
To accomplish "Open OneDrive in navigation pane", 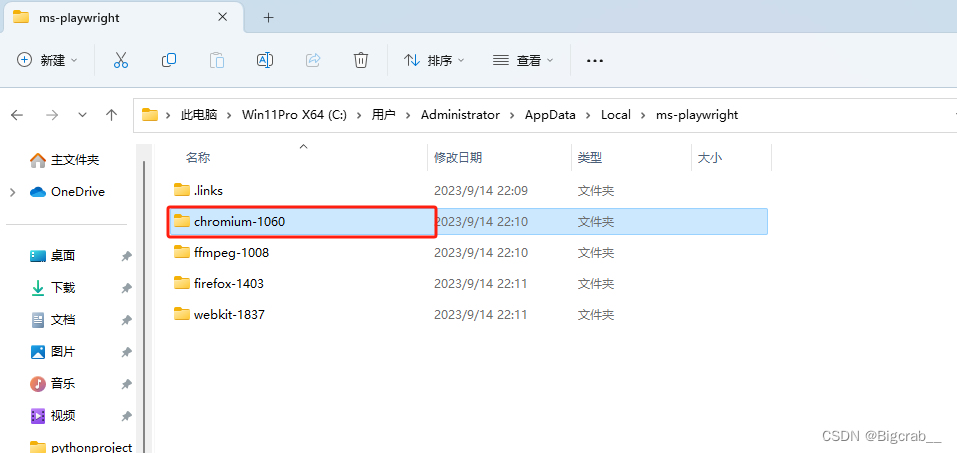I will tap(68, 192).
